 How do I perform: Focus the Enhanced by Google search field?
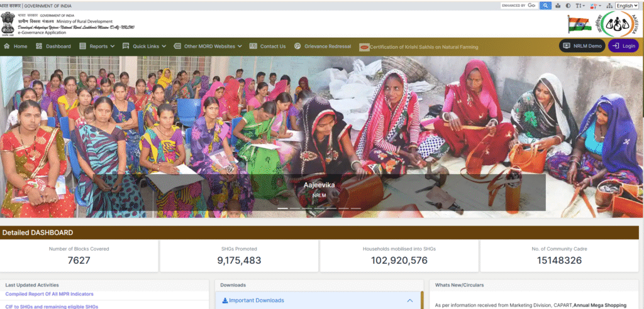pyautogui.click(x=519, y=5)
